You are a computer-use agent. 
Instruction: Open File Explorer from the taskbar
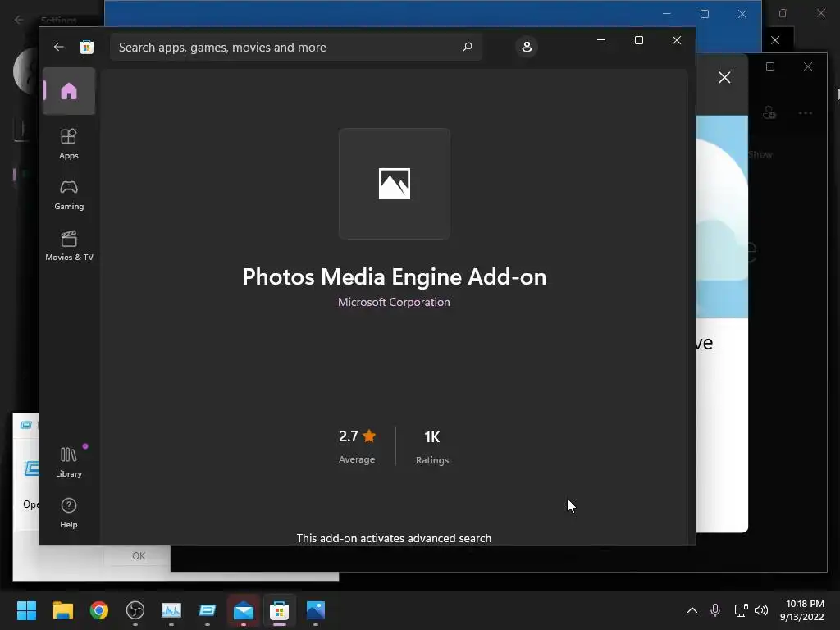tap(62, 610)
